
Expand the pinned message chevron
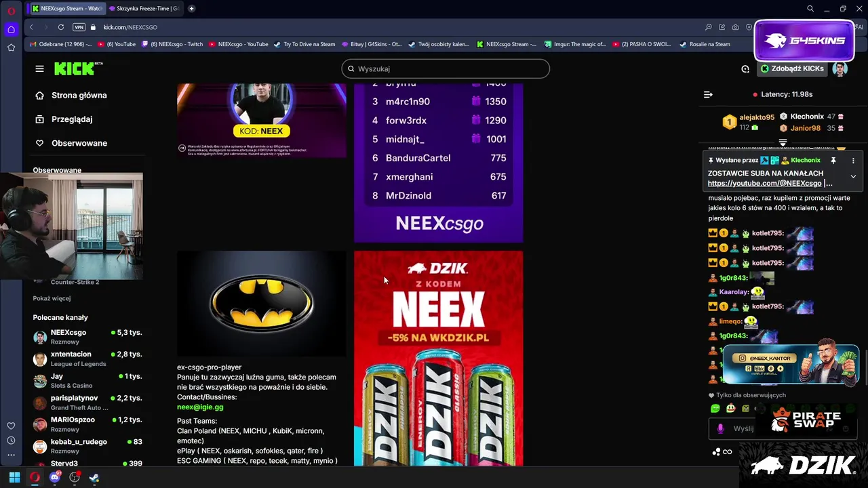853,176
